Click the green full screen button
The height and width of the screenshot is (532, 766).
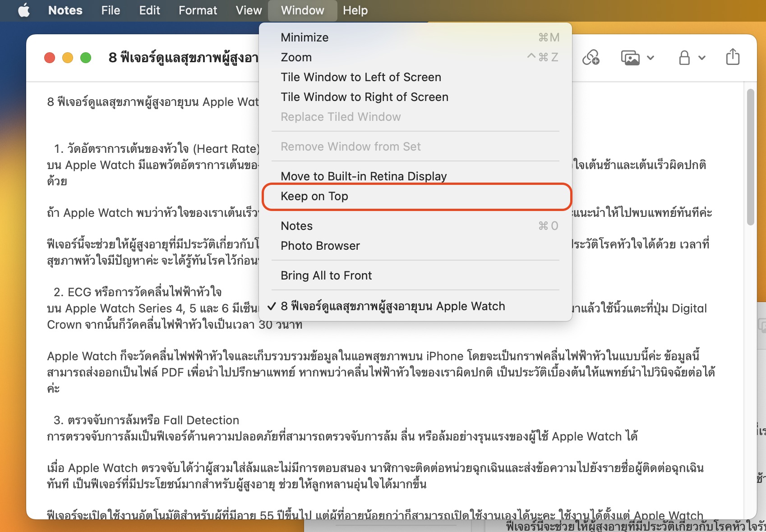pyautogui.click(x=86, y=58)
